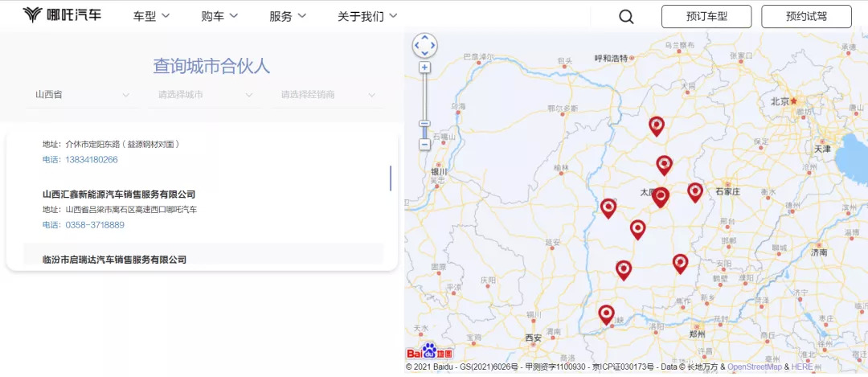868x377 pixels.
Task: Click the 银川 city label on map
Action: 439,171
